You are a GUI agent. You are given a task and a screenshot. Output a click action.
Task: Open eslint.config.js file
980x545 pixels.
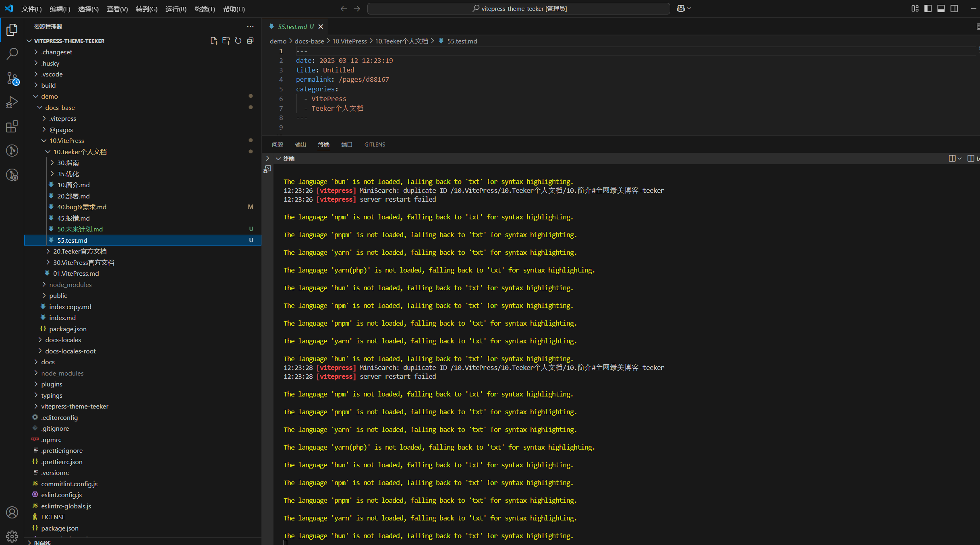pyautogui.click(x=62, y=495)
